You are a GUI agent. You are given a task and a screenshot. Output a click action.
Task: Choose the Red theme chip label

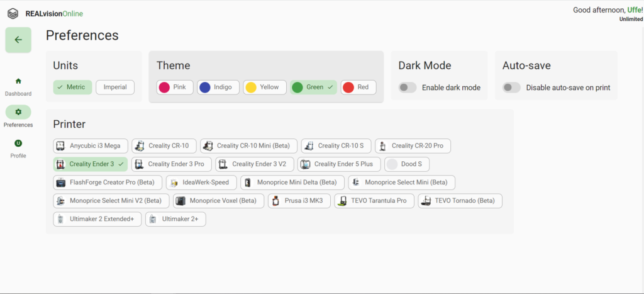(x=363, y=87)
